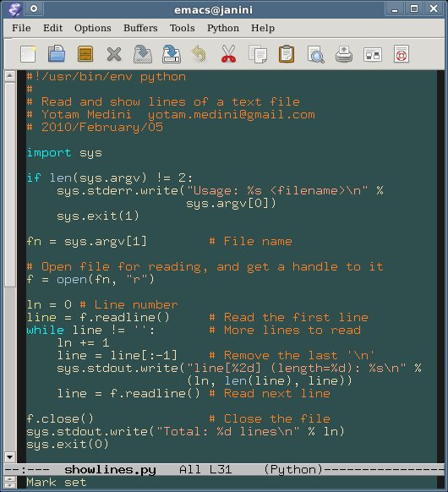Print the buffer using the printer icon
Viewport: 448px width, 492px height.
click(344, 54)
